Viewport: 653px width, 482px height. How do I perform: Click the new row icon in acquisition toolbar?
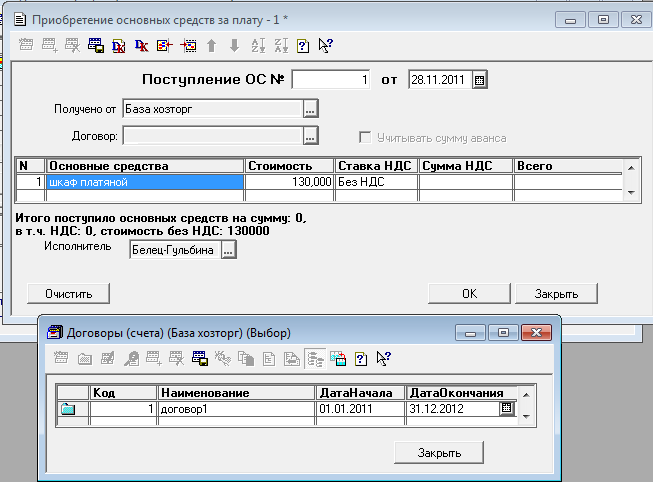pyautogui.click(x=26, y=45)
